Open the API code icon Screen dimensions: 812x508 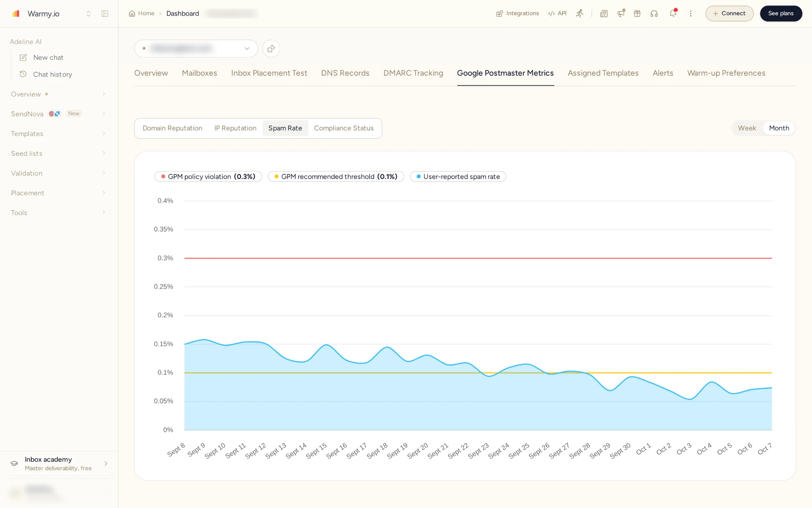[551, 14]
